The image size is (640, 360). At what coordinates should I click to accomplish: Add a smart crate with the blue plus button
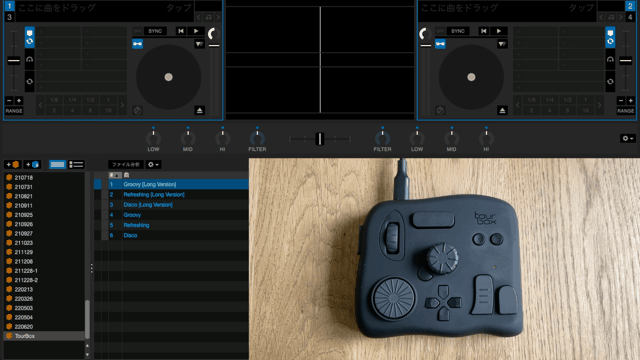[x=32, y=164]
